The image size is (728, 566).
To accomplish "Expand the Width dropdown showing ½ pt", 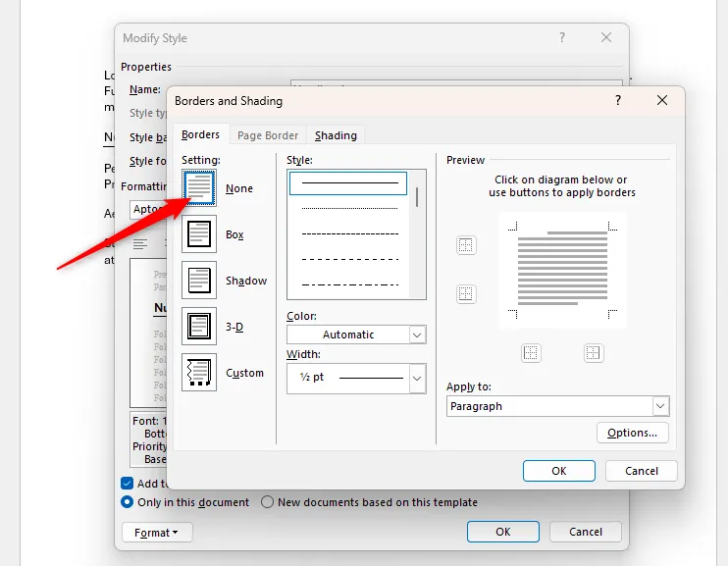I will (356, 378).
